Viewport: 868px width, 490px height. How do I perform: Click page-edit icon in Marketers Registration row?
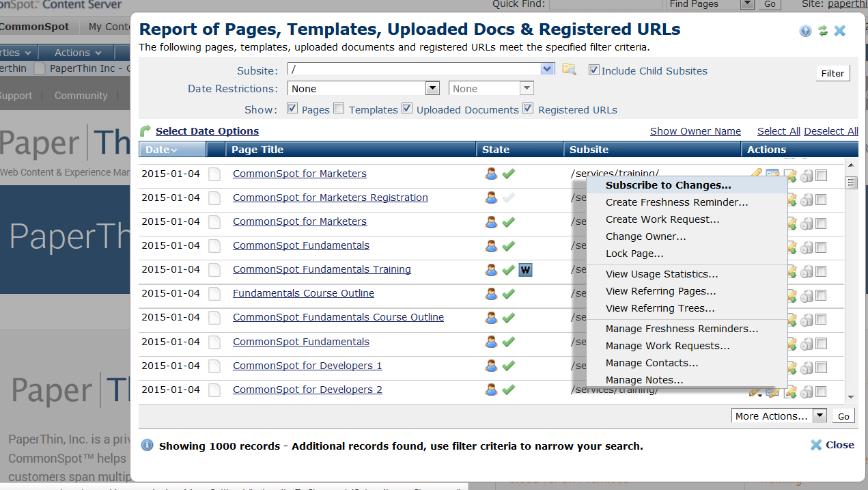click(792, 200)
